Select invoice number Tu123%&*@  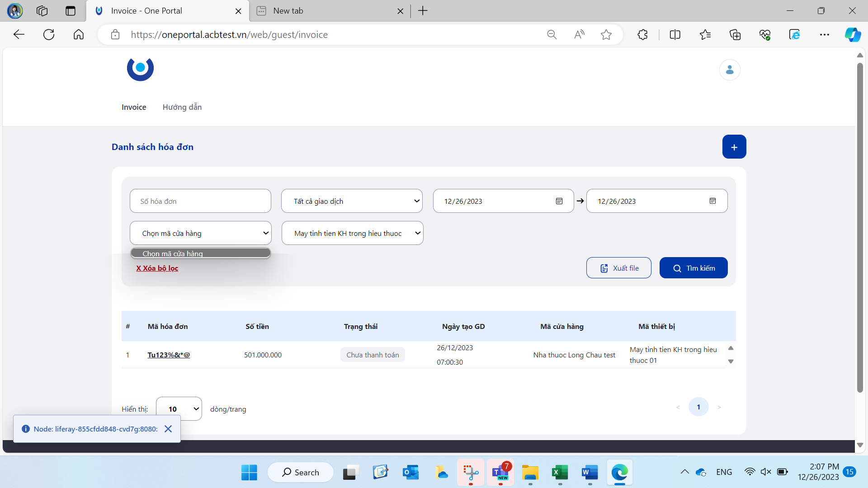pos(169,355)
